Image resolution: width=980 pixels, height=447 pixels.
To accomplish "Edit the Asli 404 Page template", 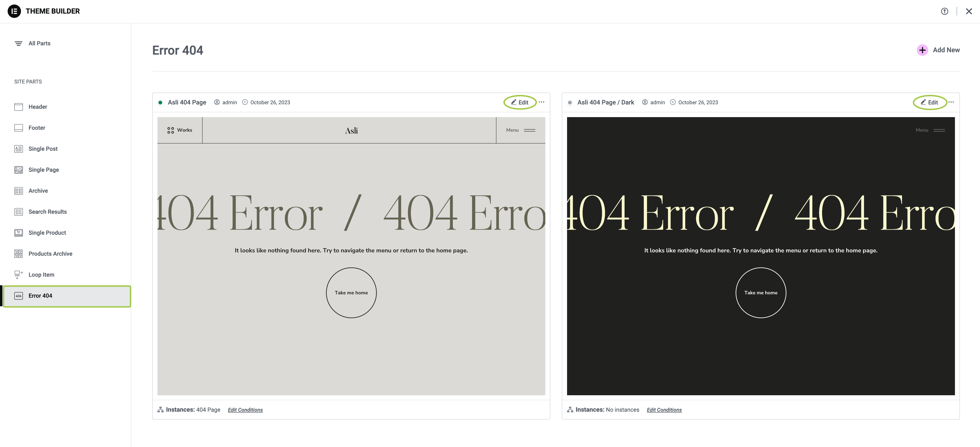I will (x=520, y=102).
